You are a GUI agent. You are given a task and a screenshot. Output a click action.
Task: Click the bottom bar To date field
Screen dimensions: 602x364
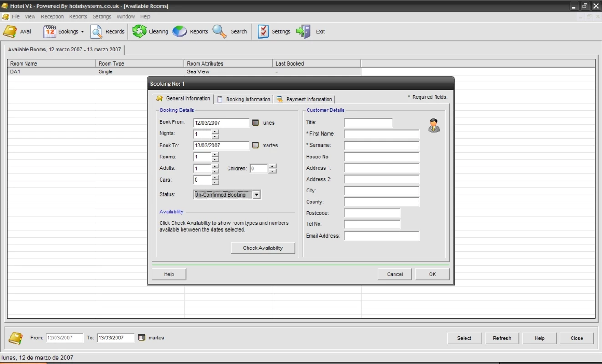116,338
